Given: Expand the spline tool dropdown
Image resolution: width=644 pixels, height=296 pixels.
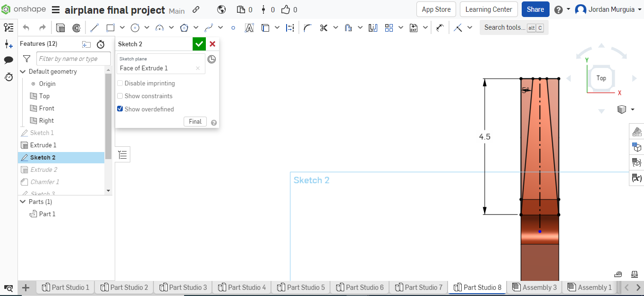Looking at the screenshot, I should click(x=220, y=27).
